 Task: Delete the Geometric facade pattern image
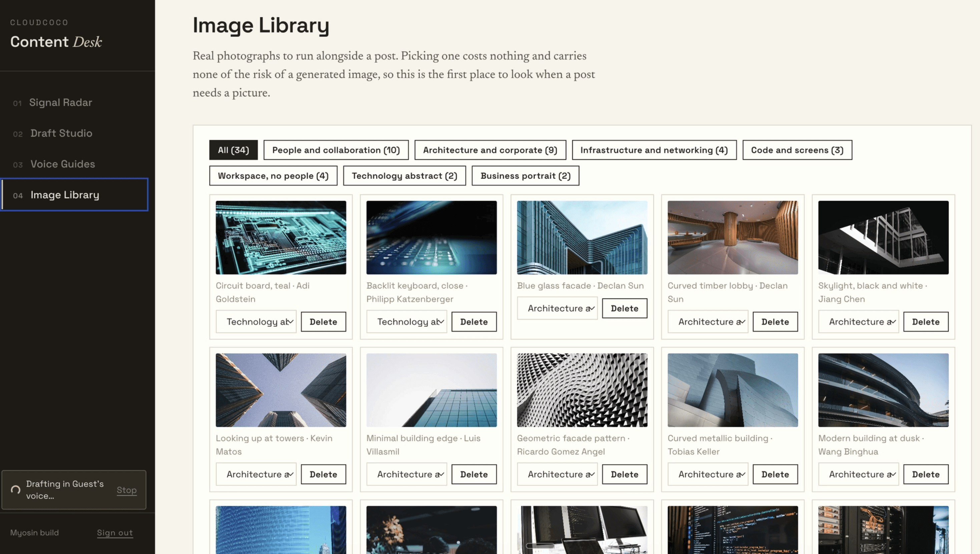tap(625, 475)
